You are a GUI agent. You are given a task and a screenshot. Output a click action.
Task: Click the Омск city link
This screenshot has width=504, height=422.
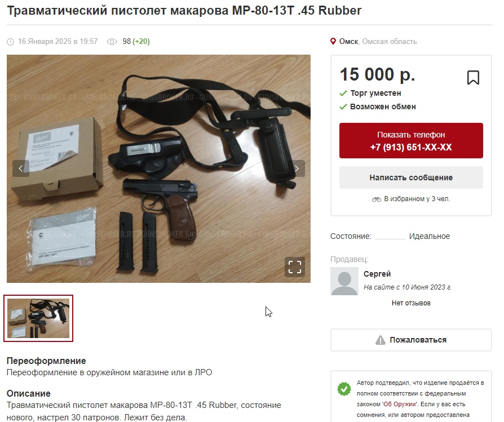[x=348, y=42]
